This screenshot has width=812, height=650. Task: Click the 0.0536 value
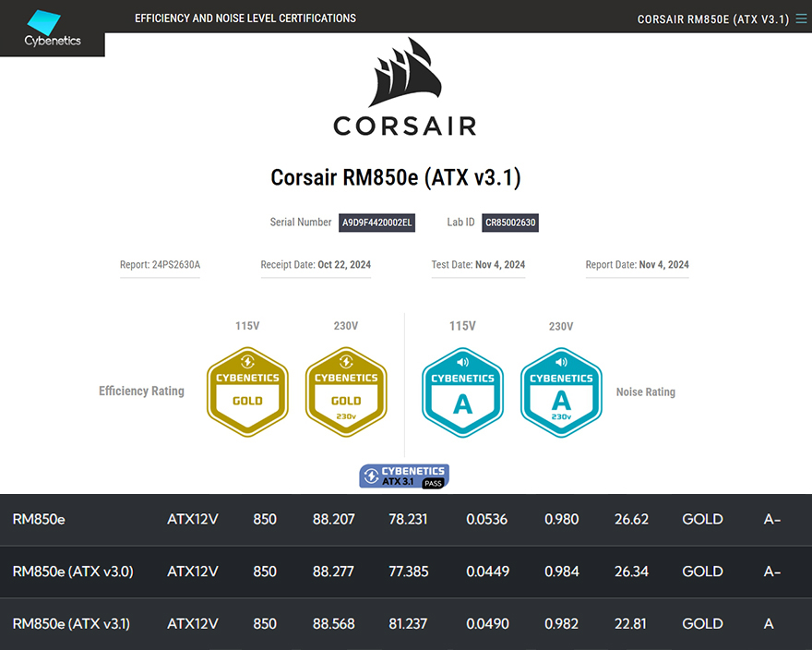487,520
